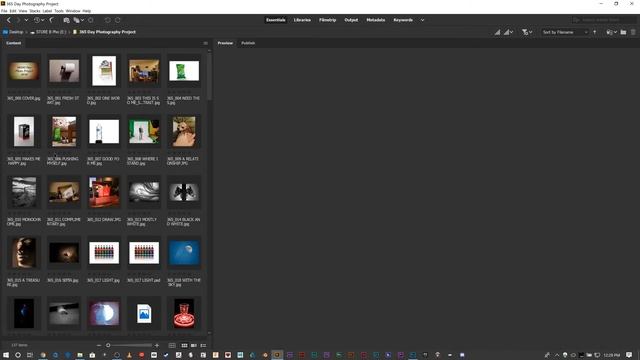
Task: Click the Go back arrow in toolbar
Action: tap(9, 20)
